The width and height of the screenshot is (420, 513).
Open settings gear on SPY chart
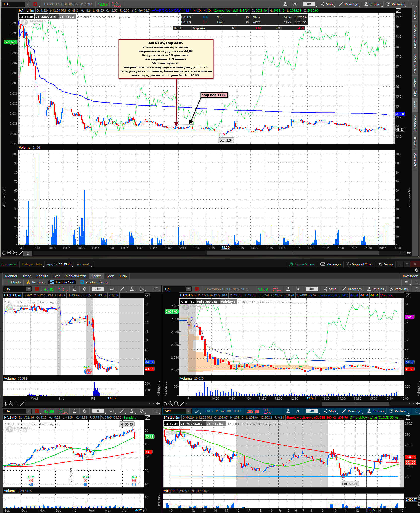pyautogui.click(x=298, y=411)
